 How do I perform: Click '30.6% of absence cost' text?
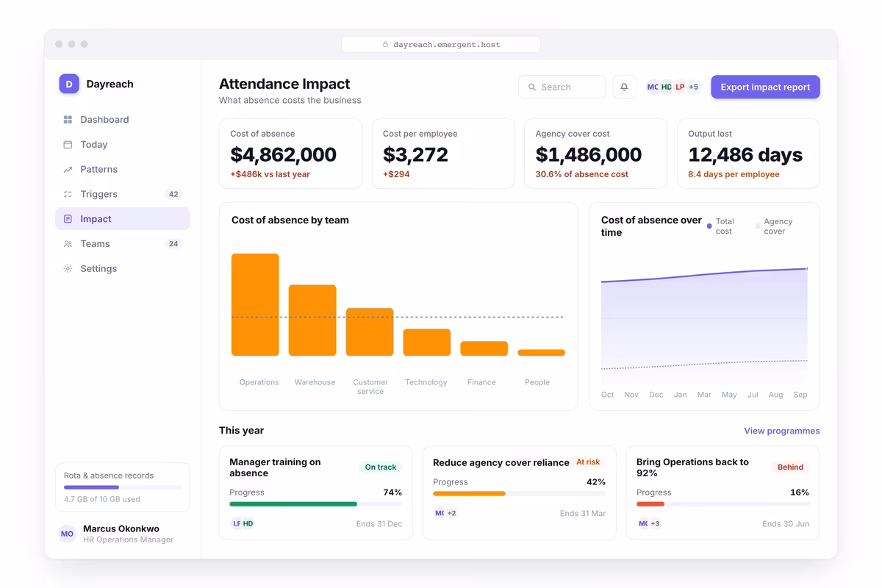[582, 175]
